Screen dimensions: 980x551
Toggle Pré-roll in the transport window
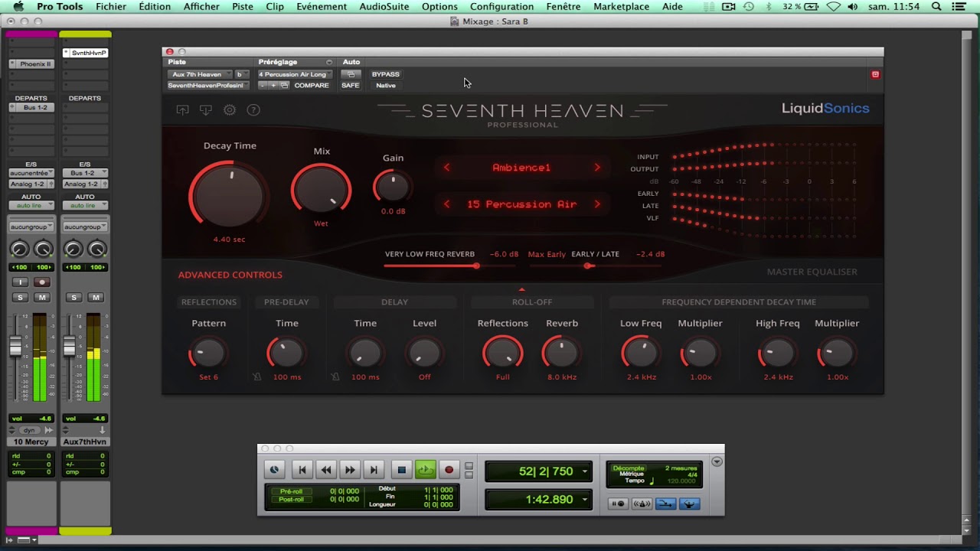tap(292, 491)
